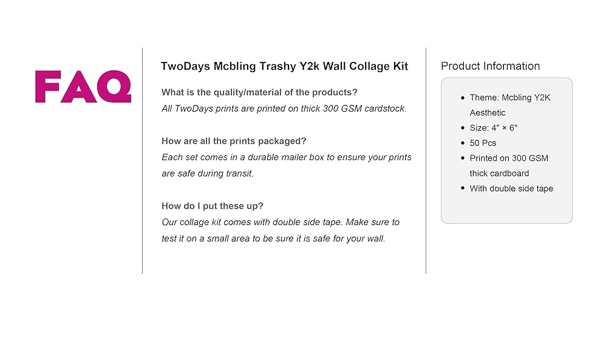589x364 pixels.
Task: Select the 'How are all the prints packaged?' question
Action: [234, 141]
